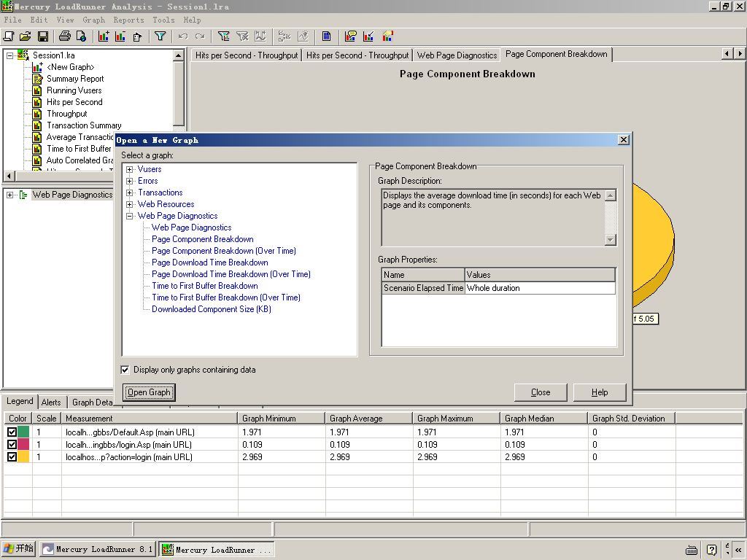Viewport: 747px width, 560px height.
Task: Click the graph tabs scroll right arrow
Action: coord(740,54)
